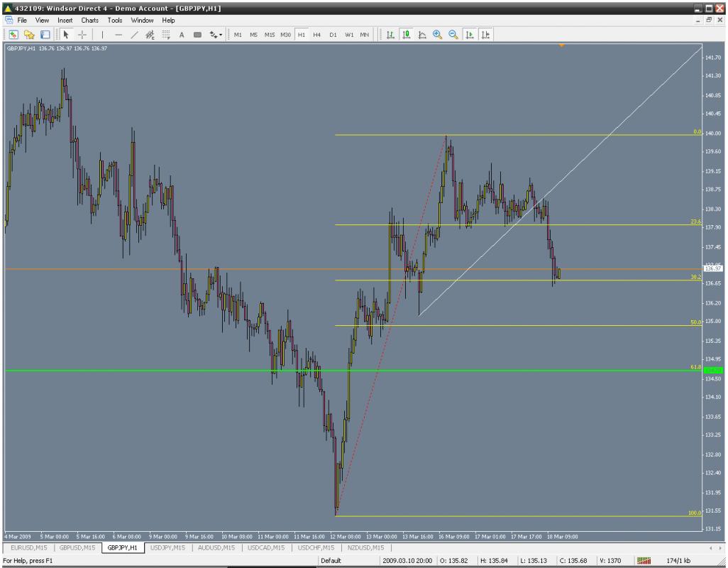Click the Zoom In magnifier icon
Screen dimensions: 728x568
pos(437,34)
